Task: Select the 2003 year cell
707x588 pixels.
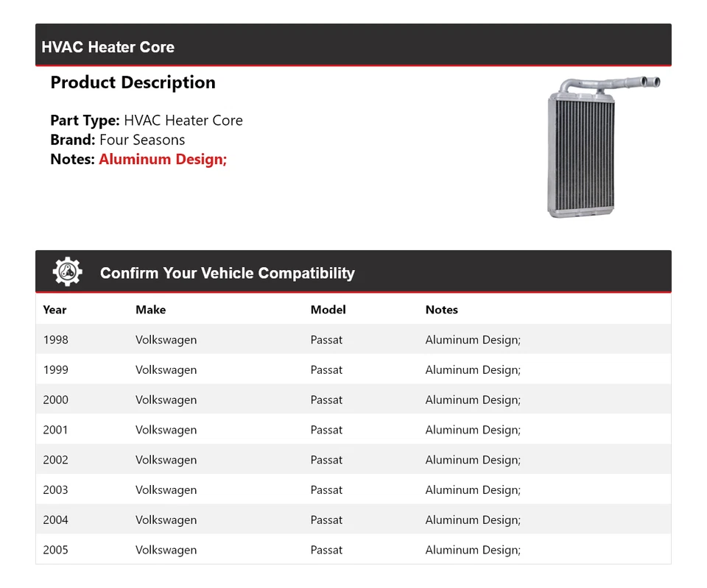Action: coord(55,490)
